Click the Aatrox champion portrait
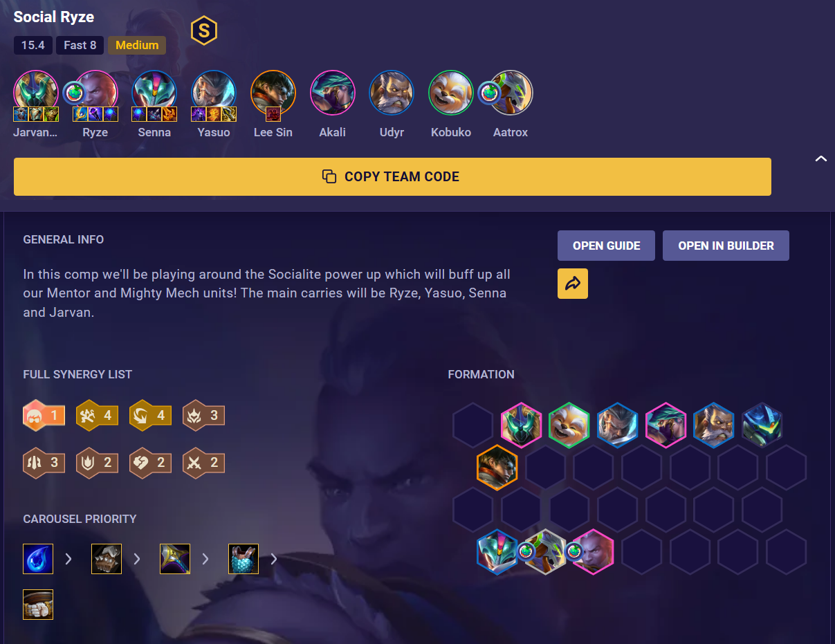The width and height of the screenshot is (835, 644). point(511,93)
